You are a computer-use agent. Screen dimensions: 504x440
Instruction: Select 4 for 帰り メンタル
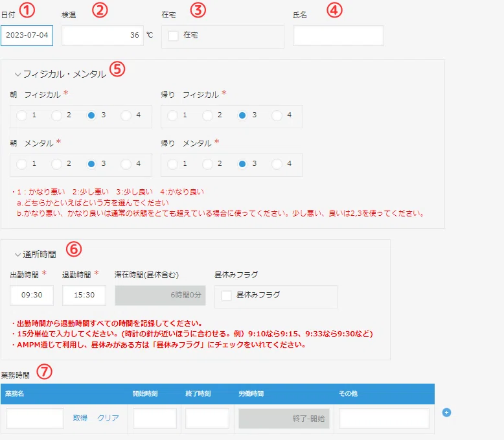click(x=277, y=164)
